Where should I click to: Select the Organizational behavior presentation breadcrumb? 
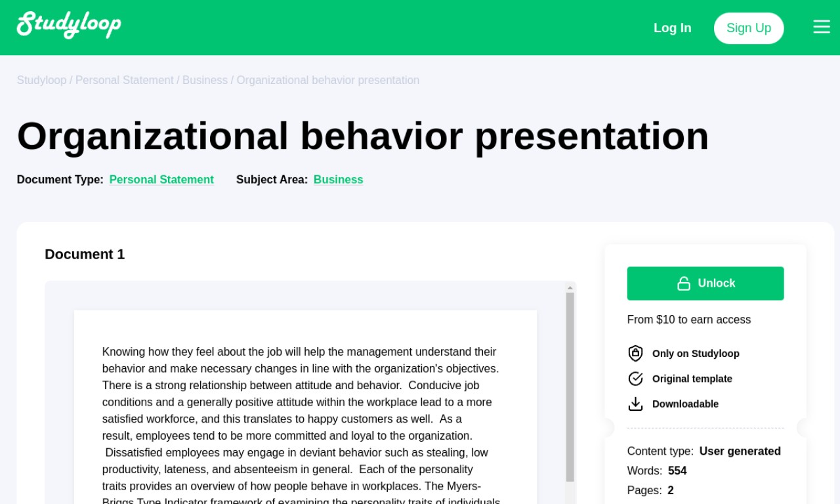328,80
